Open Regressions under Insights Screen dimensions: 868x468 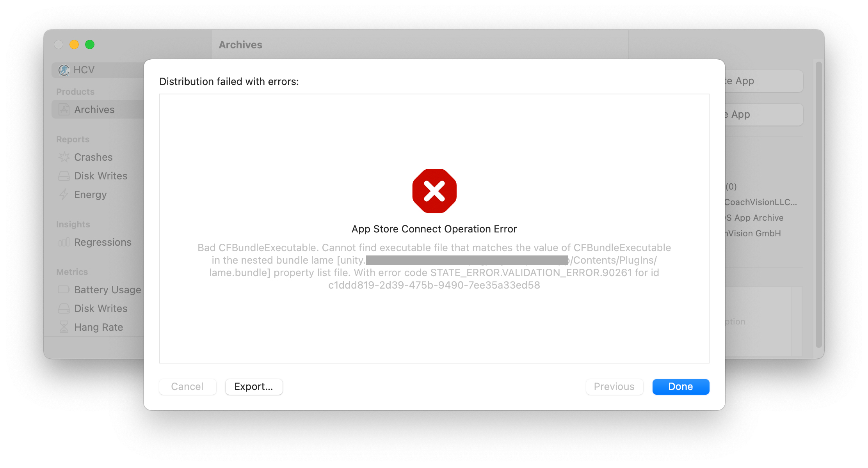point(103,242)
